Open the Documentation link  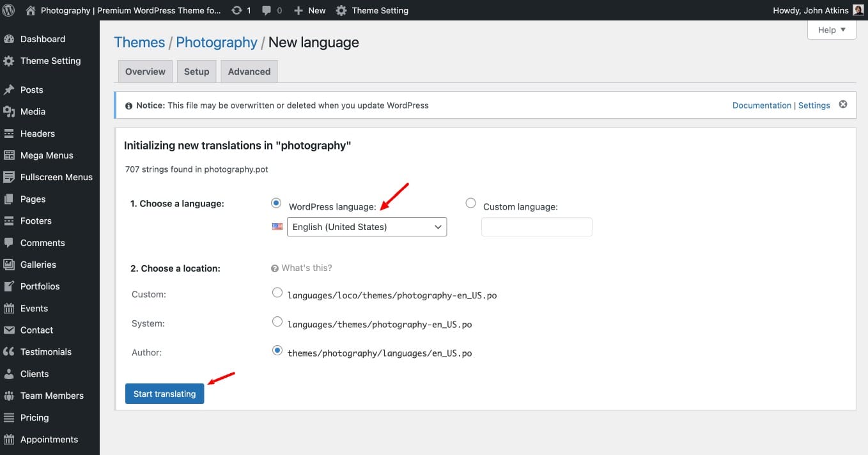click(762, 105)
